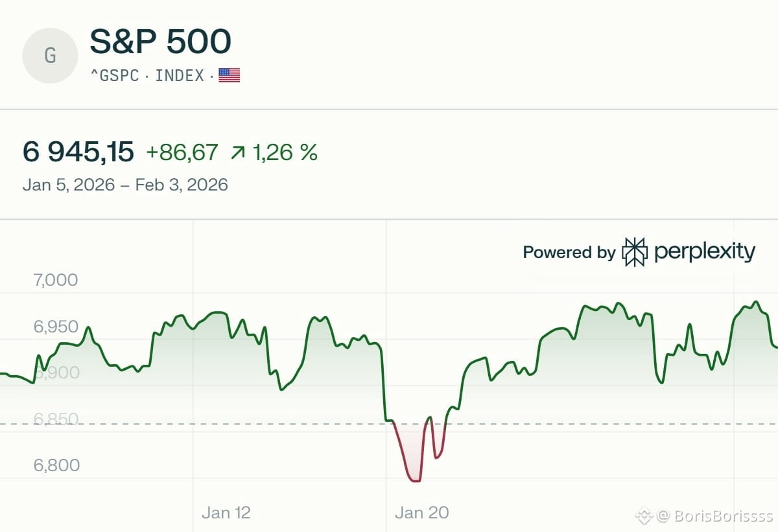The image size is (778, 532).
Task: Click the ^GSPC ticker symbol
Action: tap(114, 76)
